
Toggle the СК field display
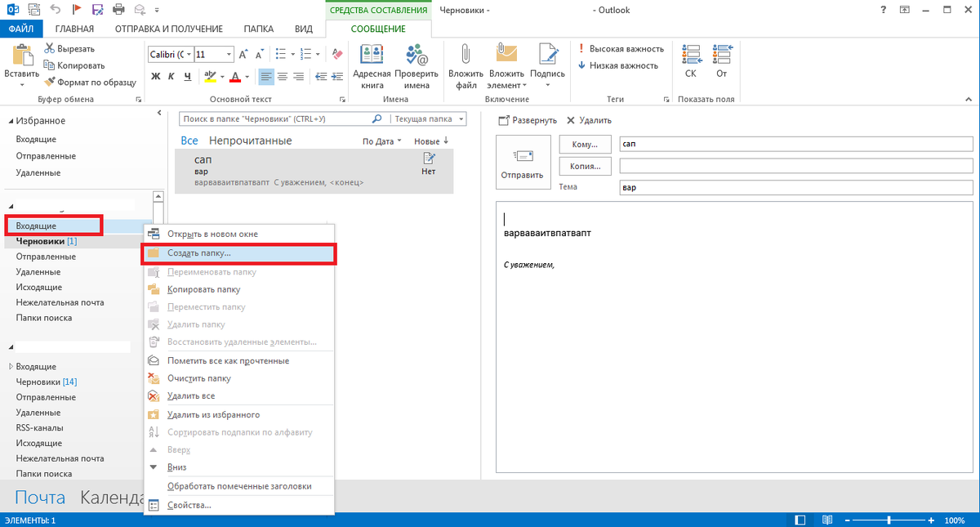[x=691, y=61]
